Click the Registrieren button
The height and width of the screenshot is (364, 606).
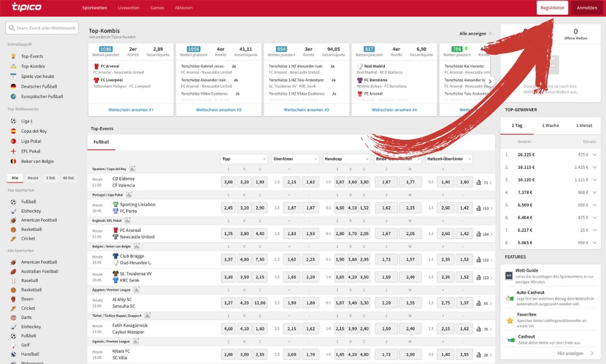[552, 8]
